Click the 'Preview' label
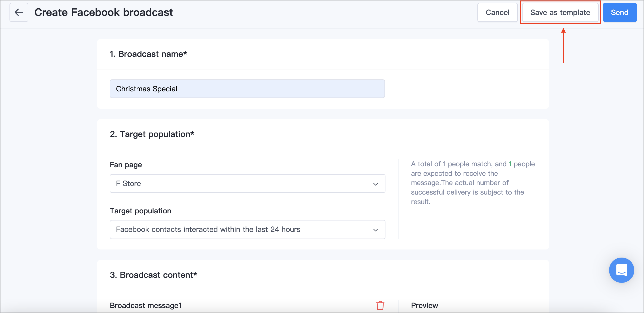 424,305
